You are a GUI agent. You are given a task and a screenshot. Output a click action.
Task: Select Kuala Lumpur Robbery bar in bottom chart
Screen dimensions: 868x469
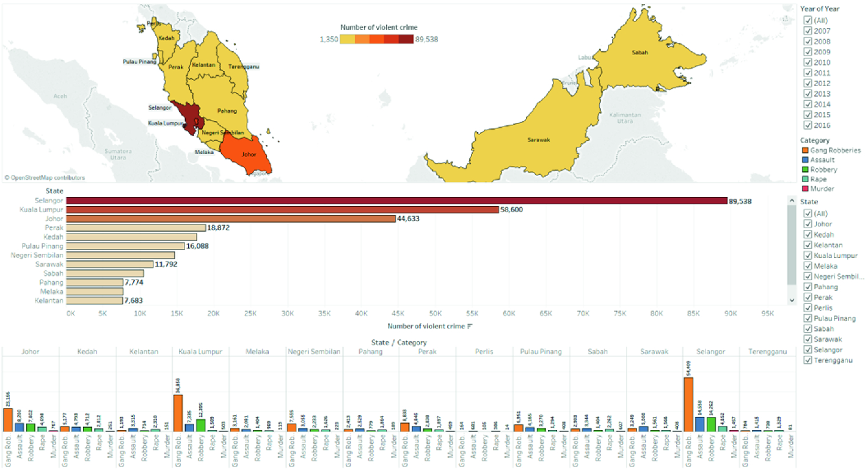point(200,426)
